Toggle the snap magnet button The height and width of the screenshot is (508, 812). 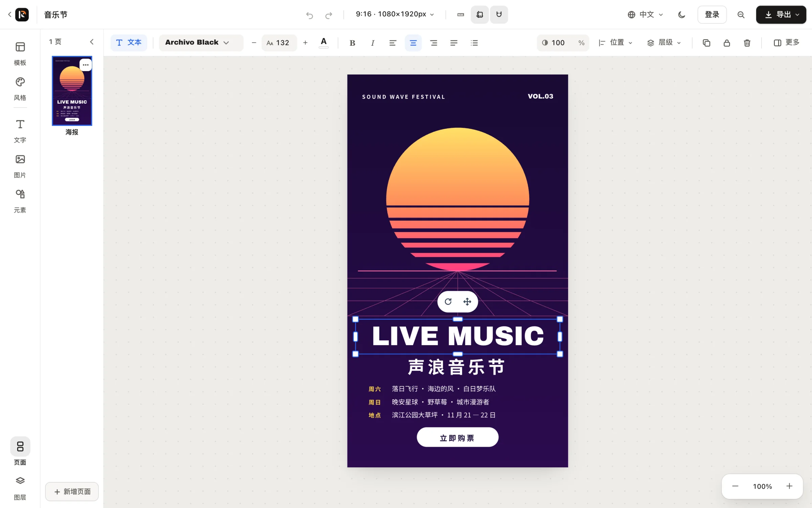click(x=499, y=15)
